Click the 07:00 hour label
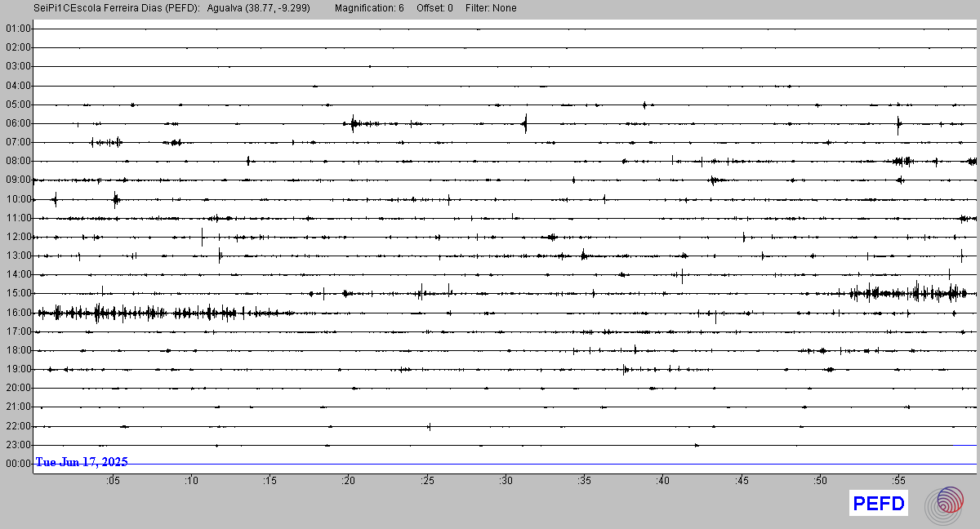The width and height of the screenshot is (980, 529). pyautogui.click(x=18, y=142)
